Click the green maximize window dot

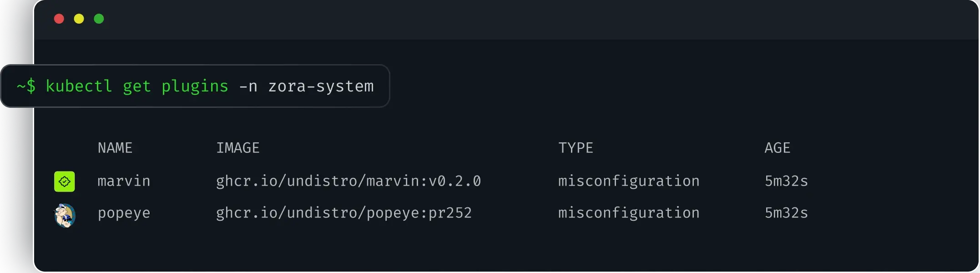pyautogui.click(x=99, y=19)
